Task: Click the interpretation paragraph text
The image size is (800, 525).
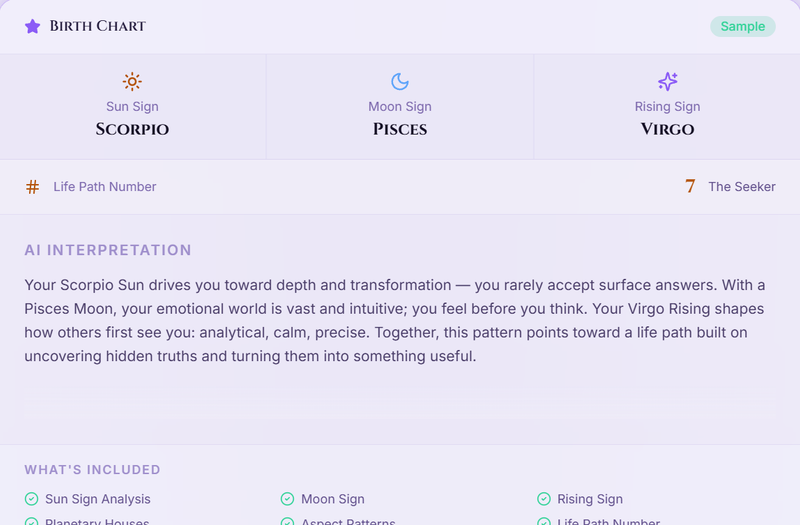Action: coord(394,320)
